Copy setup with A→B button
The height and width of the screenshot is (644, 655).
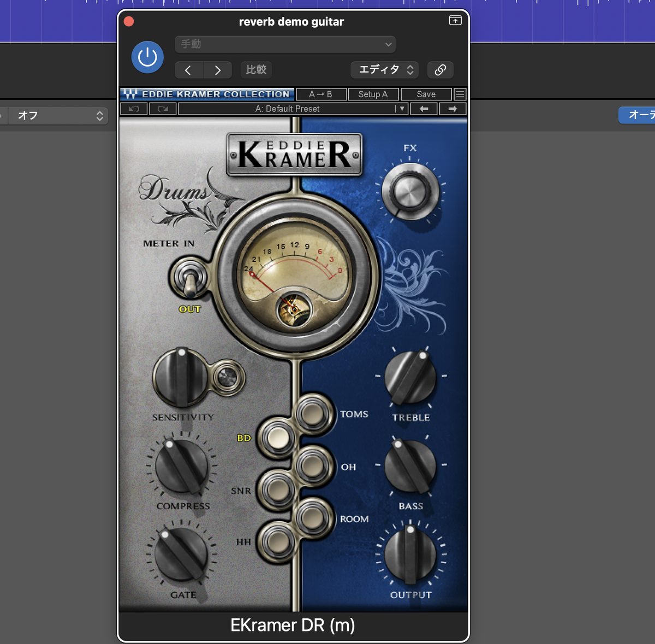pos(321,94)
